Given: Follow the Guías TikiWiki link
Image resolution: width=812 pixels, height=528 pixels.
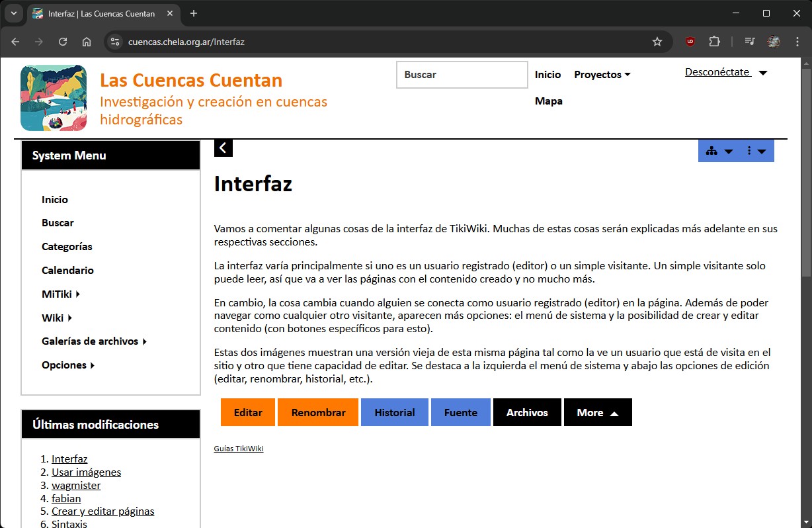Looking at the screenshot, I should pos(239,449).
